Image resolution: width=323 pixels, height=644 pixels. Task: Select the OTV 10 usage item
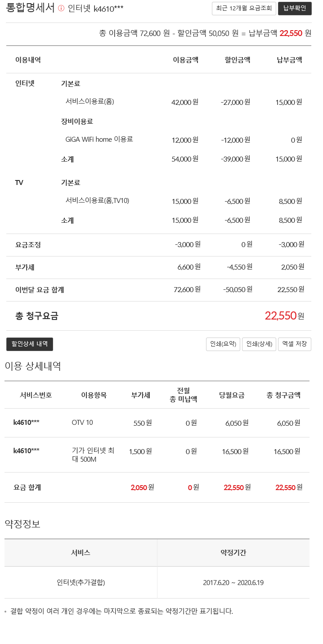coord(82,423)
